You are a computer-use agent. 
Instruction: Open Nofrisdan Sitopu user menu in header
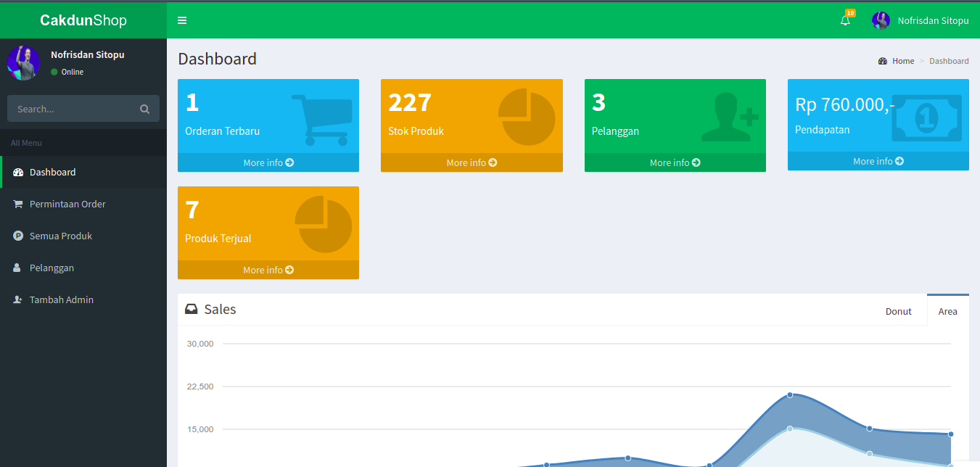pos(921,20)
